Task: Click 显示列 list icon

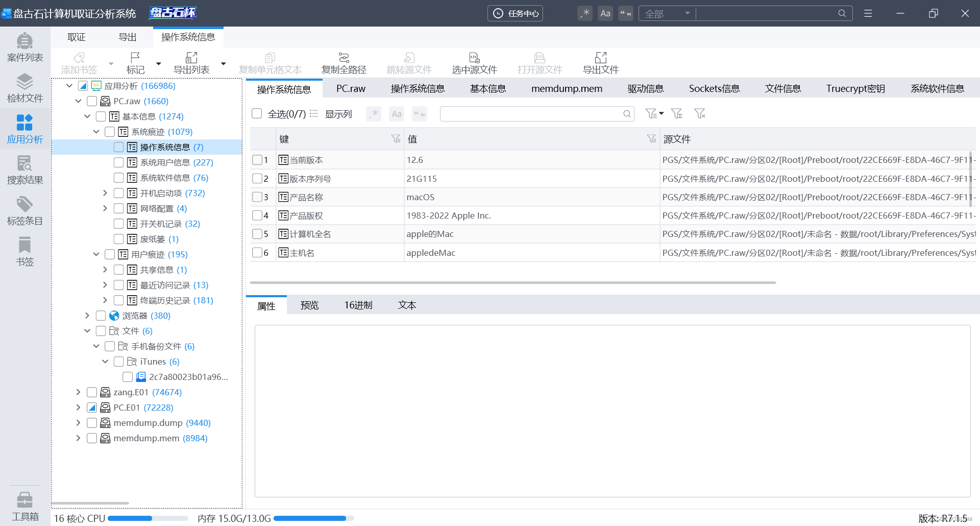Action: tap(314, 113)
